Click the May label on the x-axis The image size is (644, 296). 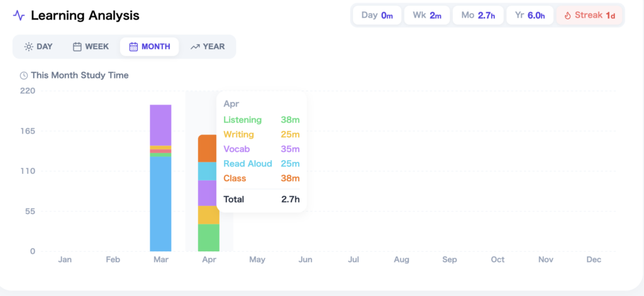click(x=257, y=259)
